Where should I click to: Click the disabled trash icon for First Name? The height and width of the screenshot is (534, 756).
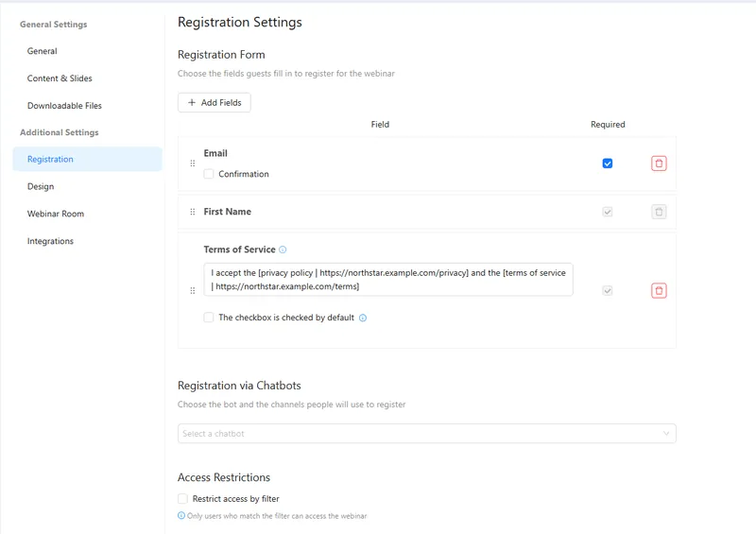click(659, 212)
